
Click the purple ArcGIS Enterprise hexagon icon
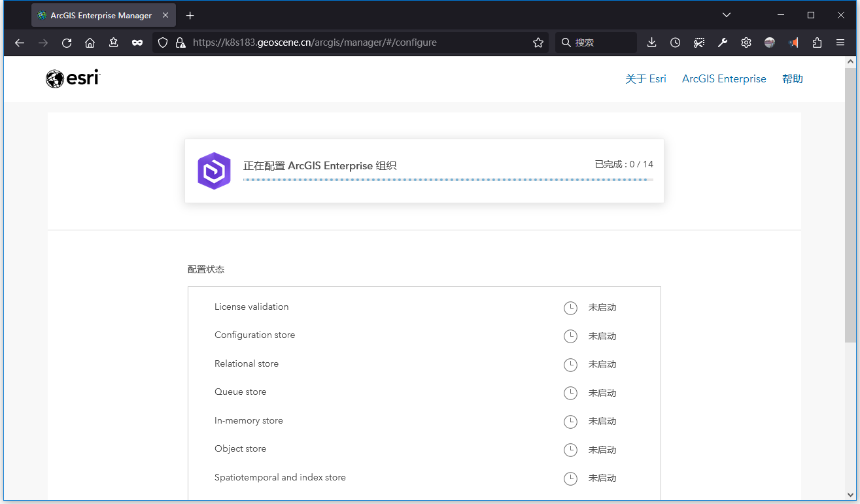click(x=215, y=171)
